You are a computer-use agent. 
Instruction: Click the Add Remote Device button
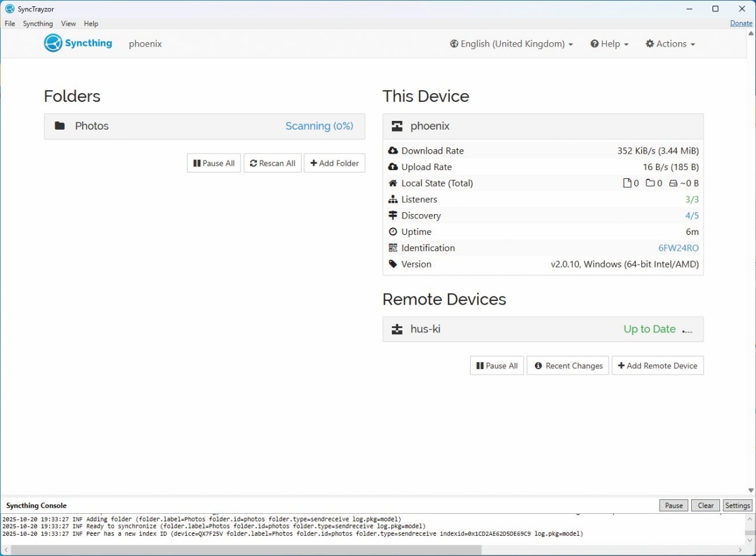pyautogui.click(x=658, y=366)
